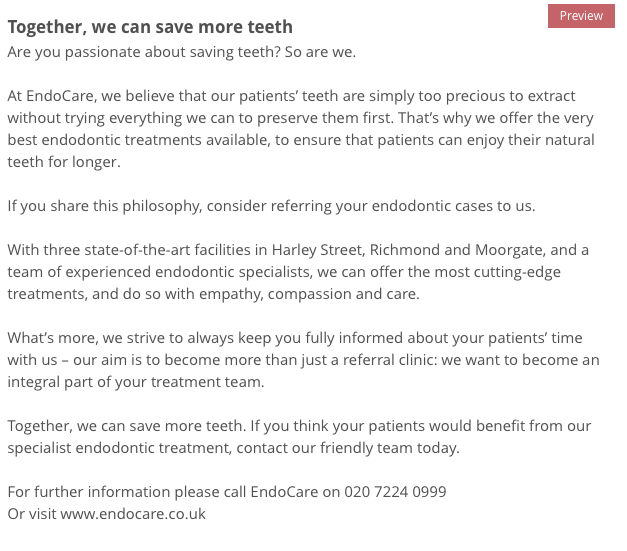Click the heading "Together, we can save more teeth"

click(x=150, y=27)
